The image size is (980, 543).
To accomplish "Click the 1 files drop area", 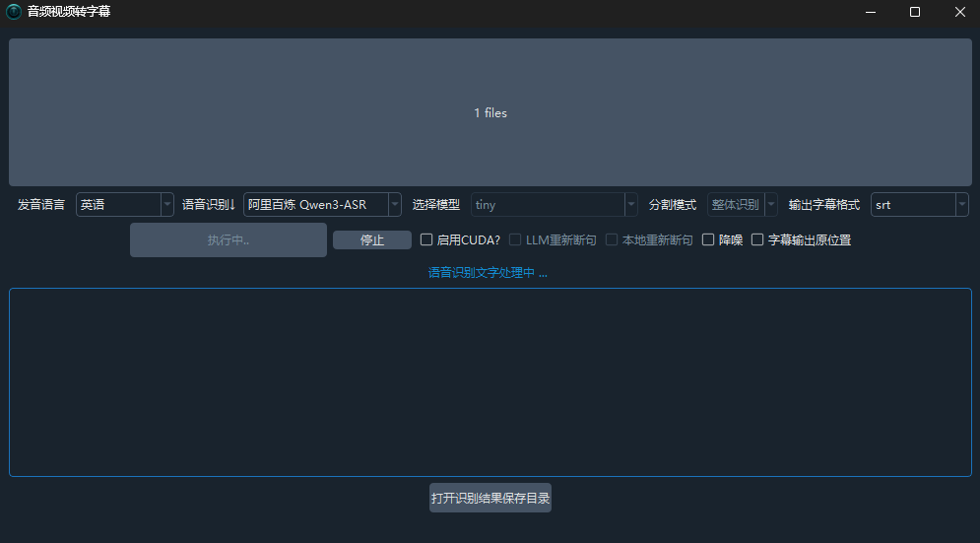I will point(490,112).
